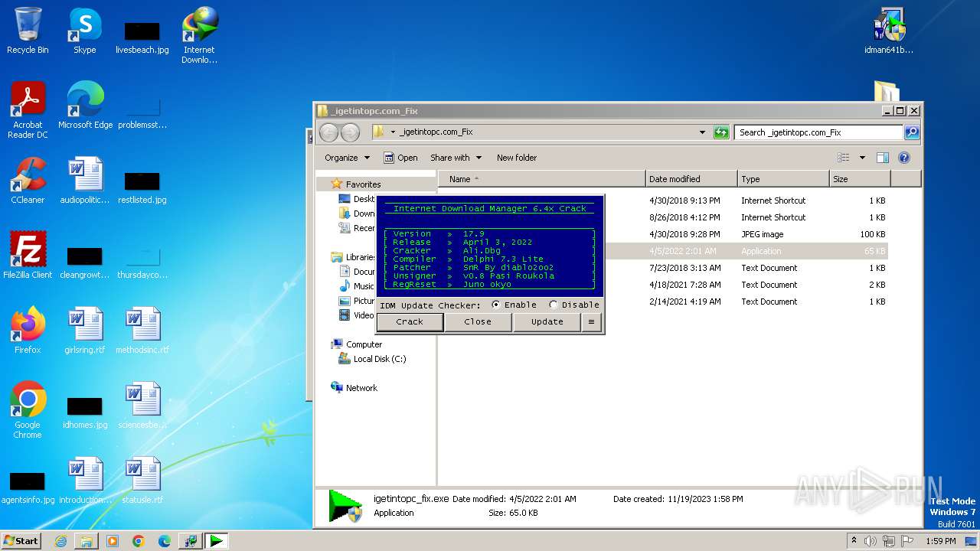Screen dimensions: 980x551
Task: Select Local Disk (C:) in navigation pane
Action: tap(380, 359)
